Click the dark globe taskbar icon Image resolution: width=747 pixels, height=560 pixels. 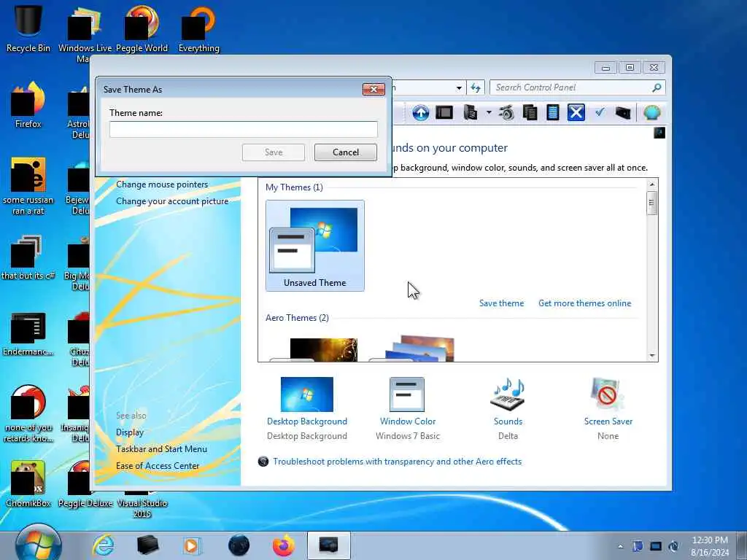[x=239, y=545]
